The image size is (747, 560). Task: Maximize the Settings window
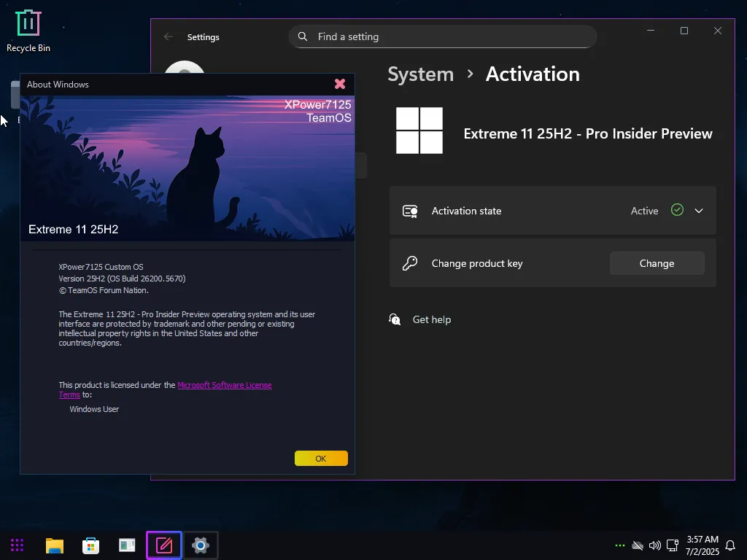click(684, 31)
